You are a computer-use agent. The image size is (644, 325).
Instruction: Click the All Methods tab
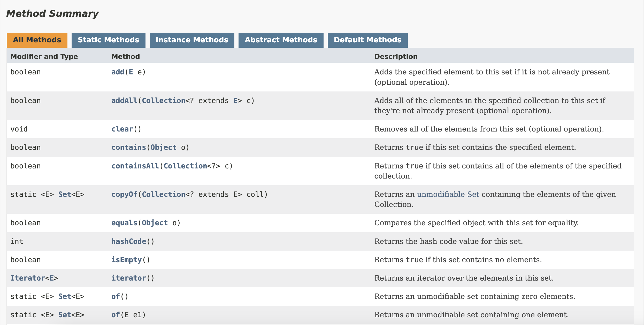(x=37, y=40)
